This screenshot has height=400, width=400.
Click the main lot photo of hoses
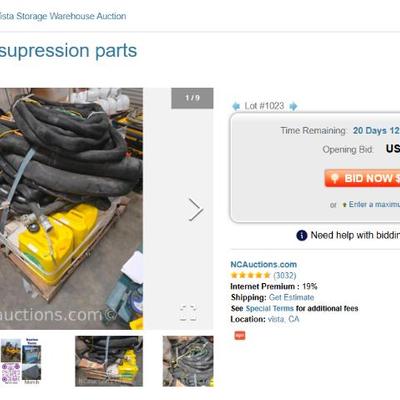71,209
